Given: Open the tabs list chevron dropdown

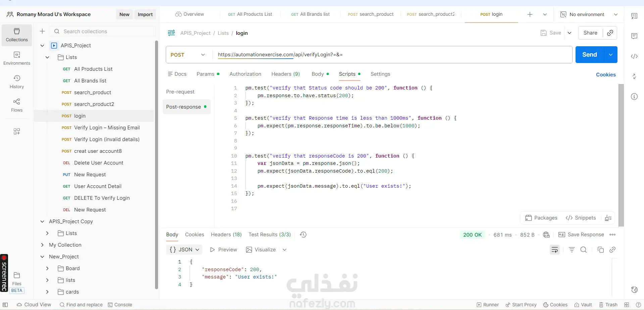Looking at the screenshot, I should coord(545,14).
